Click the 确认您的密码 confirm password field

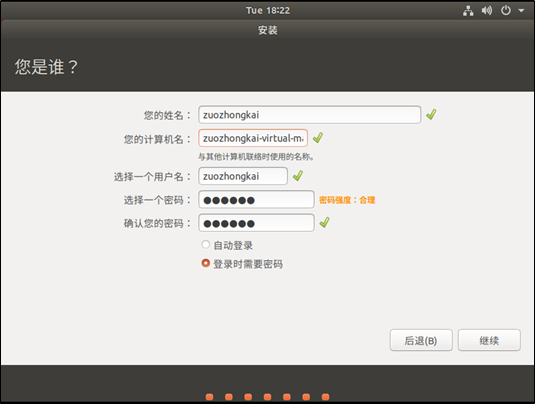click(256, 223)
